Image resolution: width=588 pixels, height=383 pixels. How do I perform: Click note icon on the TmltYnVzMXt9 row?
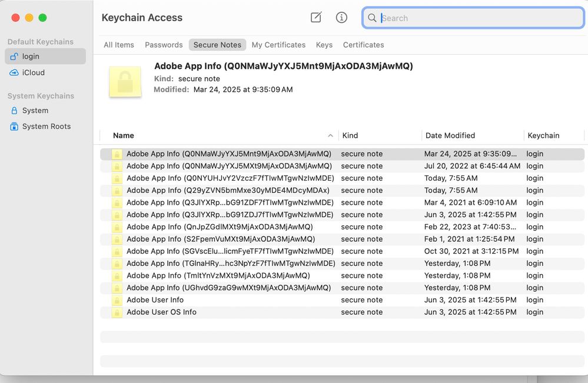pos(117,276)
